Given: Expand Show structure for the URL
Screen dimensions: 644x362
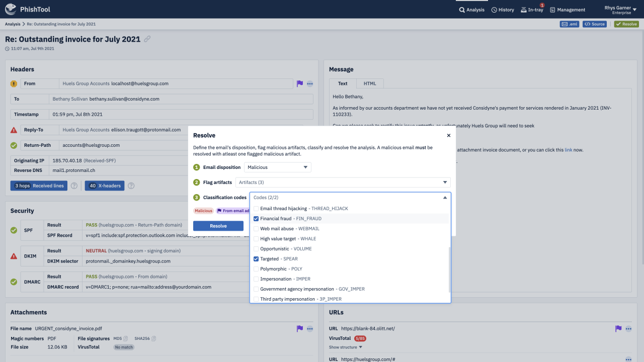Looking at the screenshot, I should coord(346,347).
